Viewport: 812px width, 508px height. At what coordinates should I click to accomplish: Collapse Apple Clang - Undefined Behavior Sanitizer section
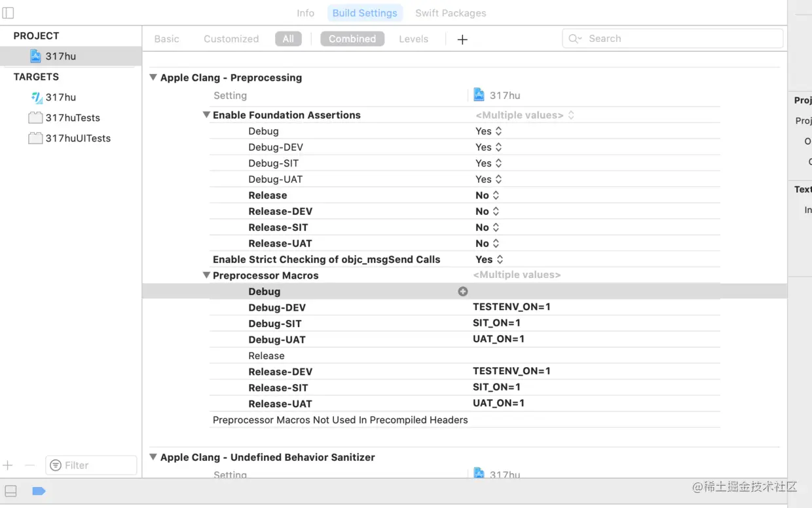click(x=153, y=457)
